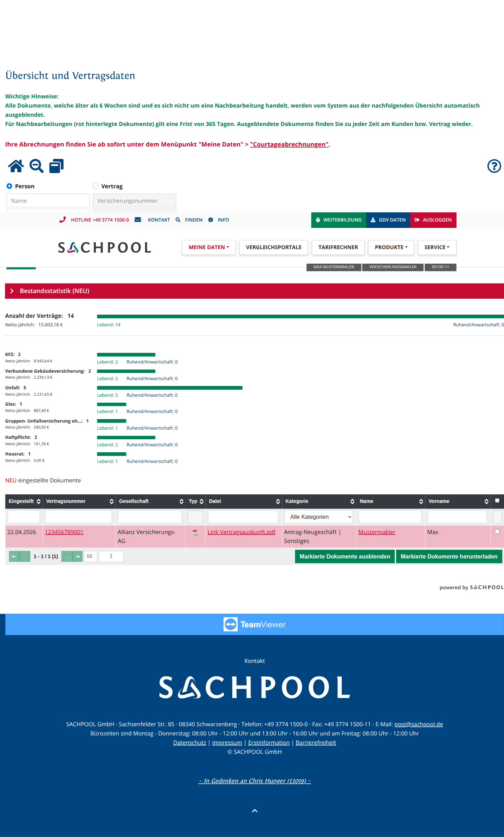Open the stacked windows icon

pyautogui.click(x=56, y=166)
